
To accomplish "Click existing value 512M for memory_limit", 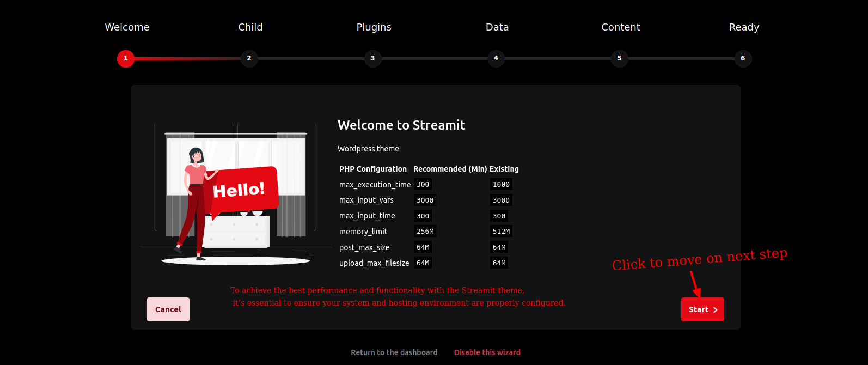I will point(501,232).
